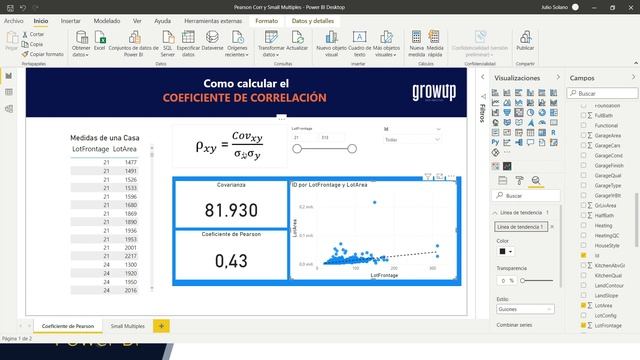
Task: Insert a Nuevo objeto visual
Action: pyautogui.click(x=331, y=44)
